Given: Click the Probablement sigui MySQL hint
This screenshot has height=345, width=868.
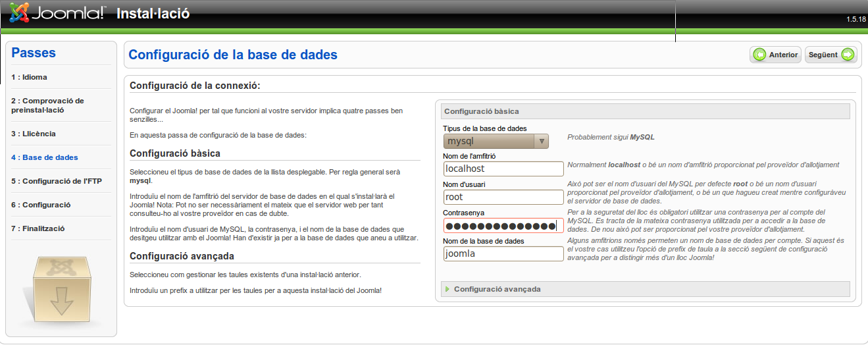Looking at the screenshot, I should 611,138.
